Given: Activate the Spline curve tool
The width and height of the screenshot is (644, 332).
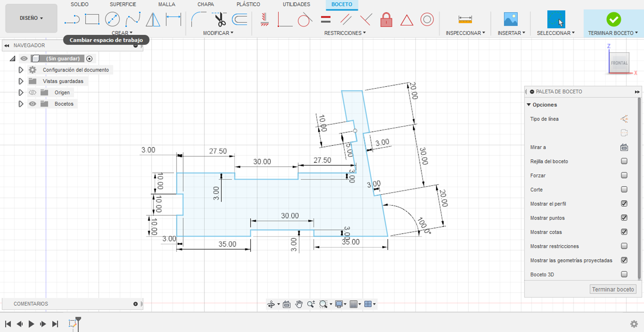Looking at the screenshot, I should pyautogui.click(x=133, y=19).
